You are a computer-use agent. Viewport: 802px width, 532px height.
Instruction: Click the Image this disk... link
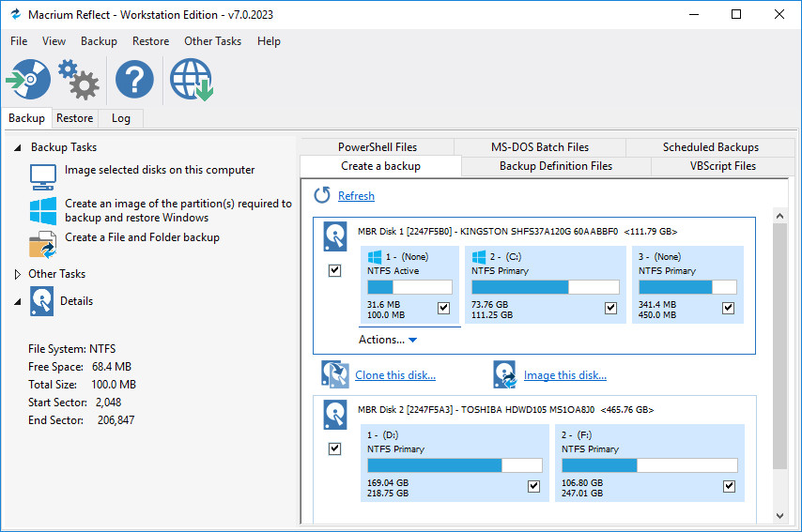click(565, 375)
